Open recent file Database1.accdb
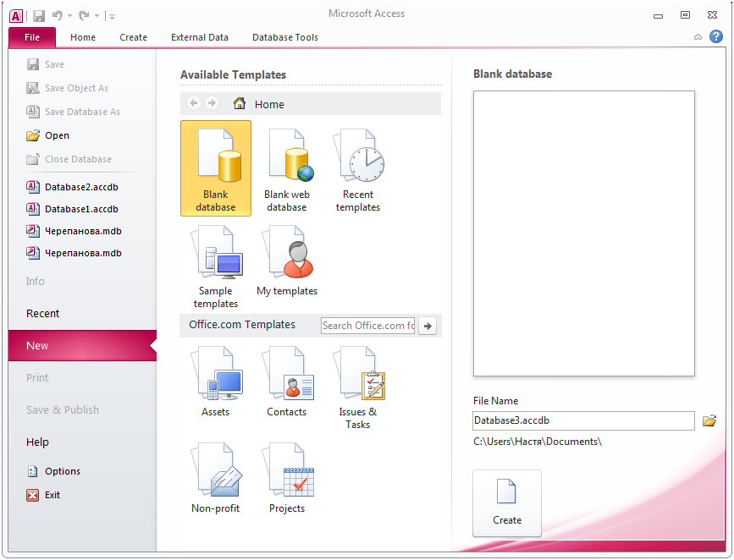This screenshot has height=560, width=734. click(x=72, y=209)
